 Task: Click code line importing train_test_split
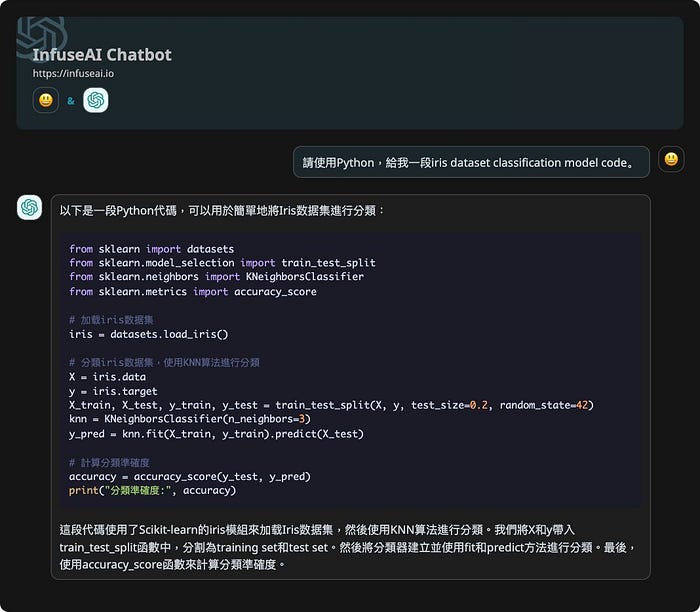point(222,262)
